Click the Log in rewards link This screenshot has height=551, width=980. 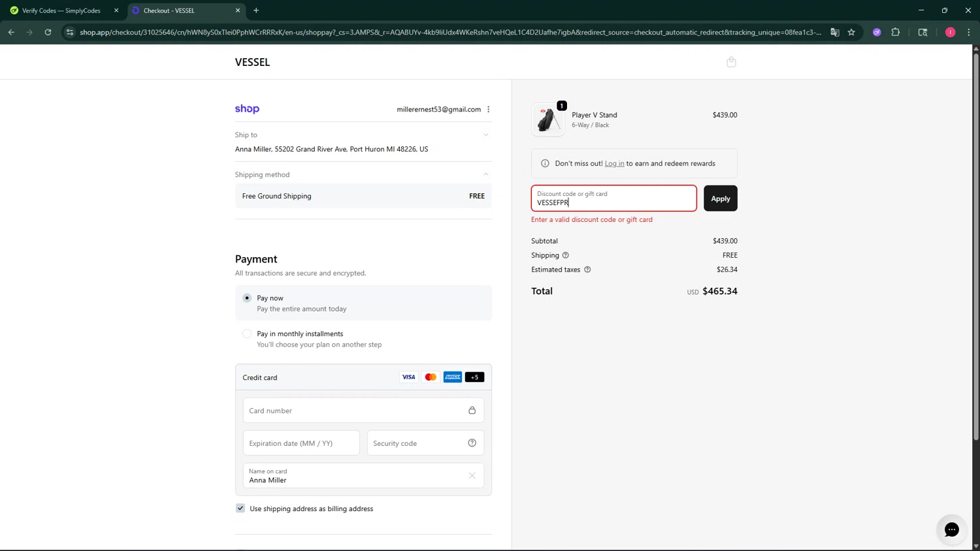[614, 163]
